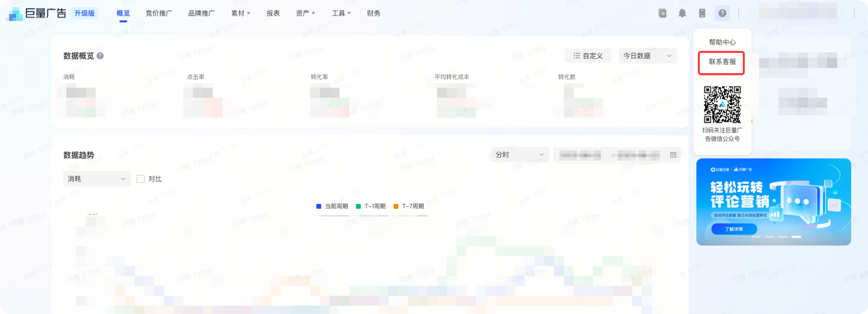Switch to 概览 tab
The height and width of the screenshot is (314, 868).
click(x=123, y=13)
